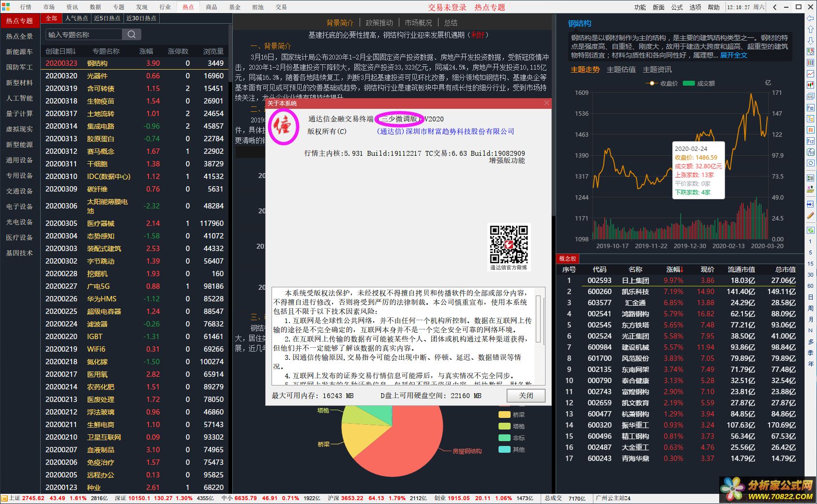Image resolution: width=817 pixels, height=504 pixels.
Task: Click the F10 info icon in the right toolbar
Action: 810,107
